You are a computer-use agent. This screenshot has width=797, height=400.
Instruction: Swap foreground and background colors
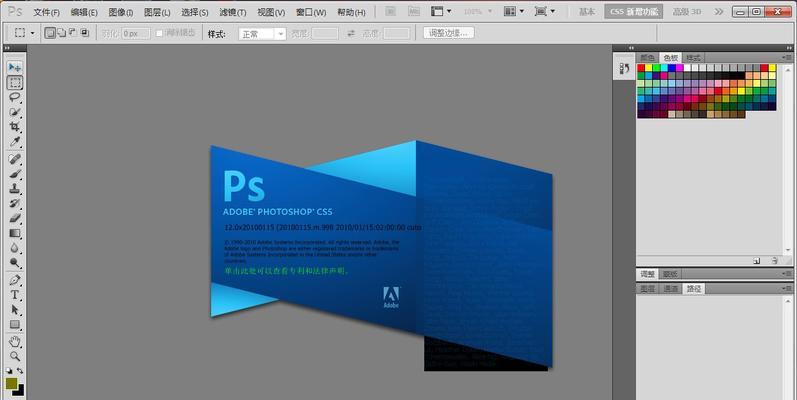pyautogui.click(x=20, y=371)
